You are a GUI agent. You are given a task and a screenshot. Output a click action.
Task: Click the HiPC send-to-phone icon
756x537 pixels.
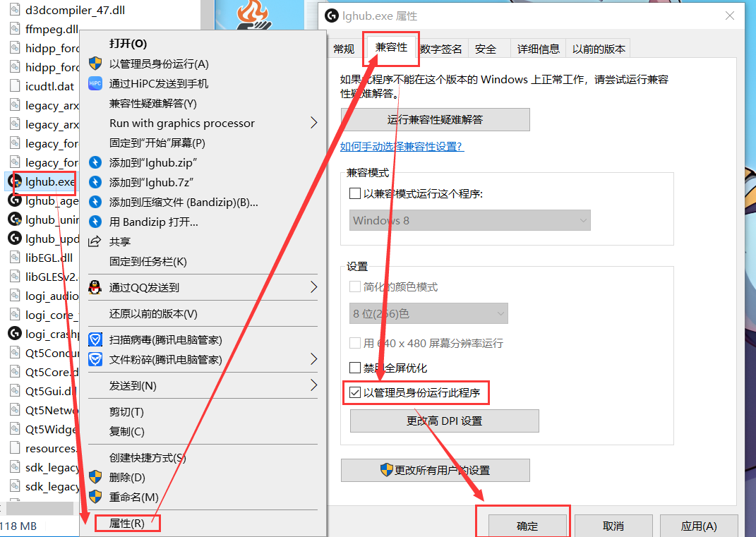[95, 83]
